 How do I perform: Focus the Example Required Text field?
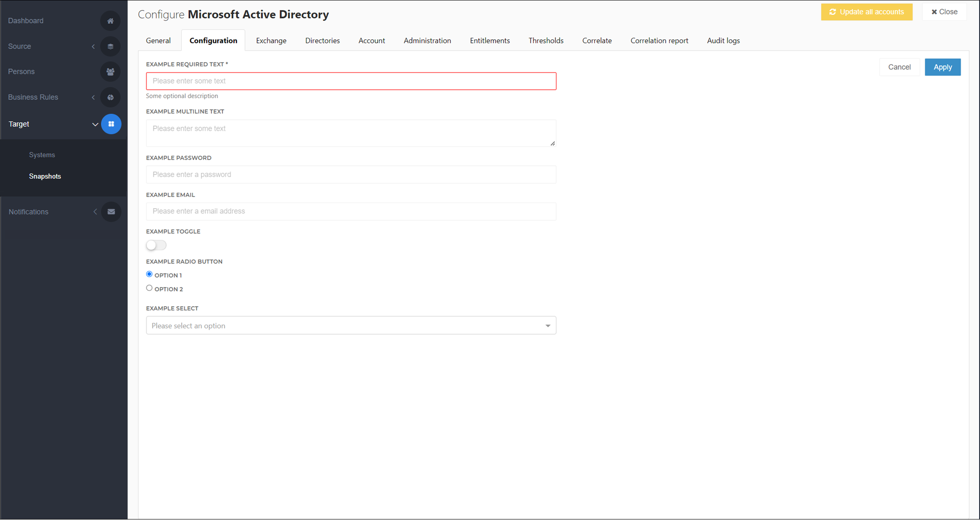point(351,81)
